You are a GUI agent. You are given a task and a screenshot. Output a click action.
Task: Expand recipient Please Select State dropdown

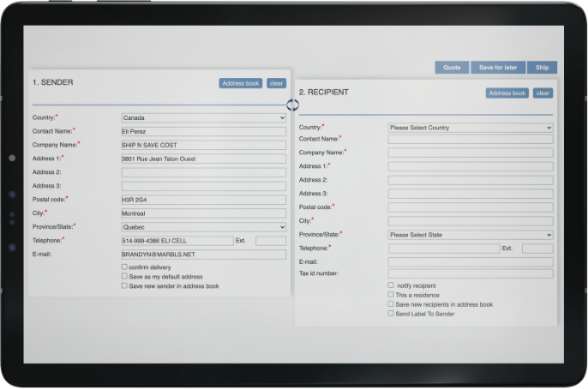click(x=470, y=235)
